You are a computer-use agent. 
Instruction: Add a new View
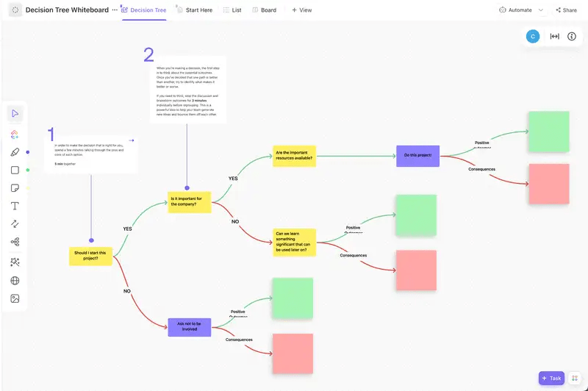[x=302, y=10]
